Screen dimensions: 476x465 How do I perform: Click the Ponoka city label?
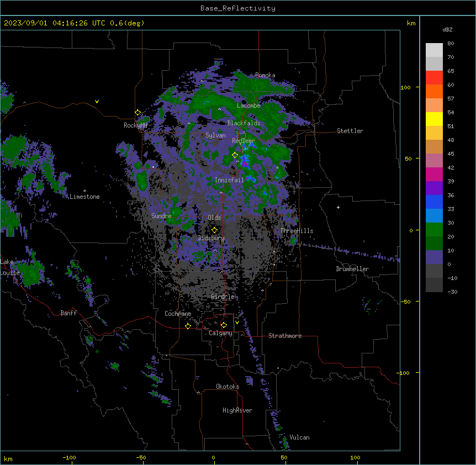point(265,75)
